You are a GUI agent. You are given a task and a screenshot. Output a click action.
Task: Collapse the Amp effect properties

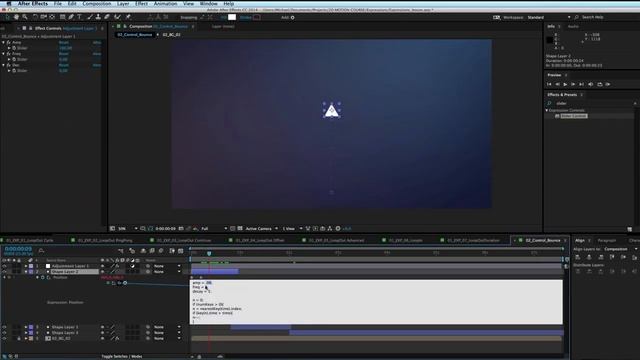pyautogui.click(x=4, y=42)
